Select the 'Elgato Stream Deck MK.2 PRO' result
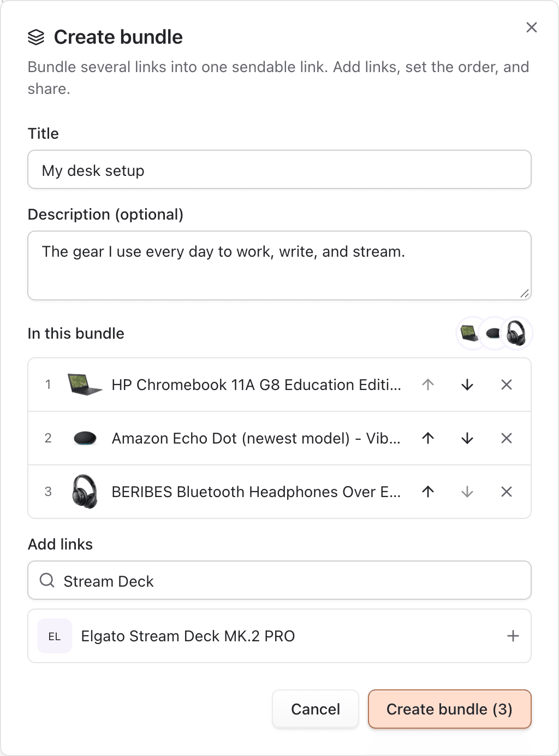The image size is (559, 756). 279,636
